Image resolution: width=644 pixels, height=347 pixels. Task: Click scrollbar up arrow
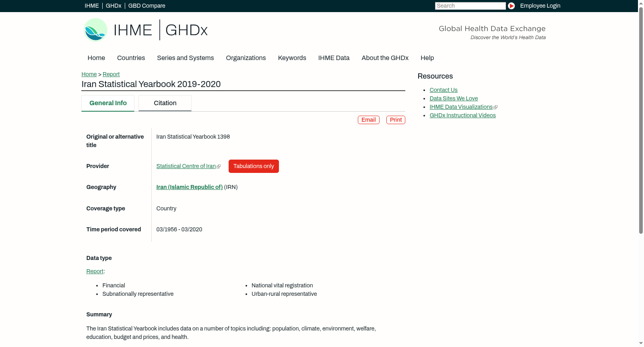point(641,3)
